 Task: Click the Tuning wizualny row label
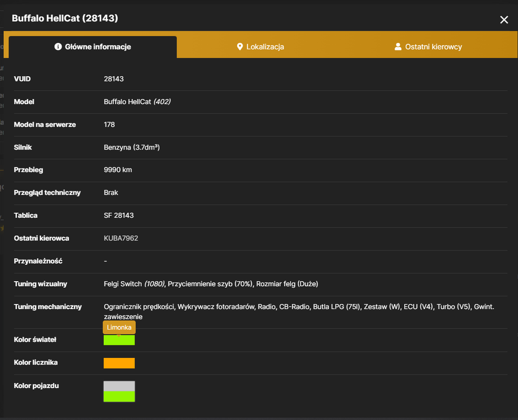[40, 284]
